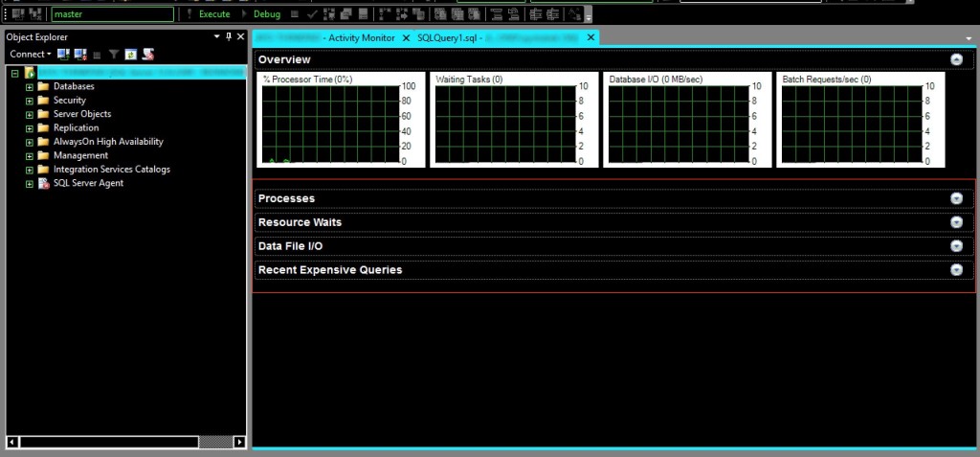Expand Integration Services Catalogs node
The width and height of the screenshot is (980, 457).
tap(29, 170)
